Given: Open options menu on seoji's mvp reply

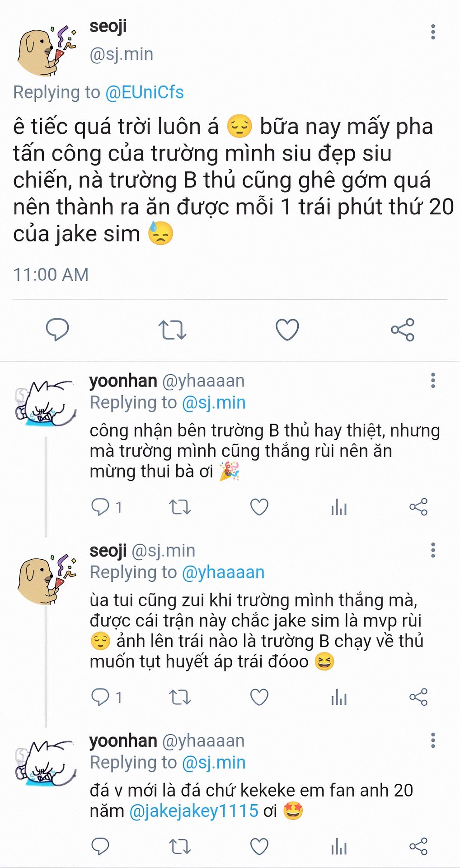Looking at the screenshot, I should click(433, 550).
